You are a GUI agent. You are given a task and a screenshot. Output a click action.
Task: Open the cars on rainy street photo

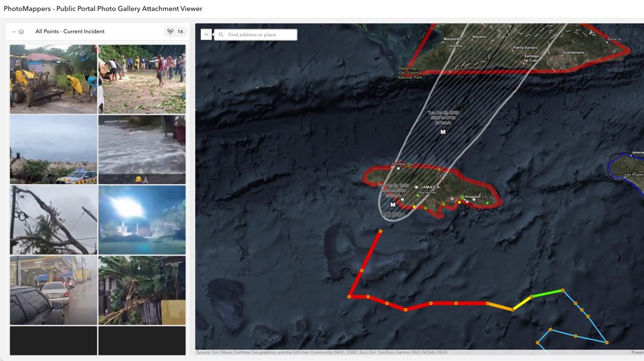pyautogui.click(x=54, y=291)
